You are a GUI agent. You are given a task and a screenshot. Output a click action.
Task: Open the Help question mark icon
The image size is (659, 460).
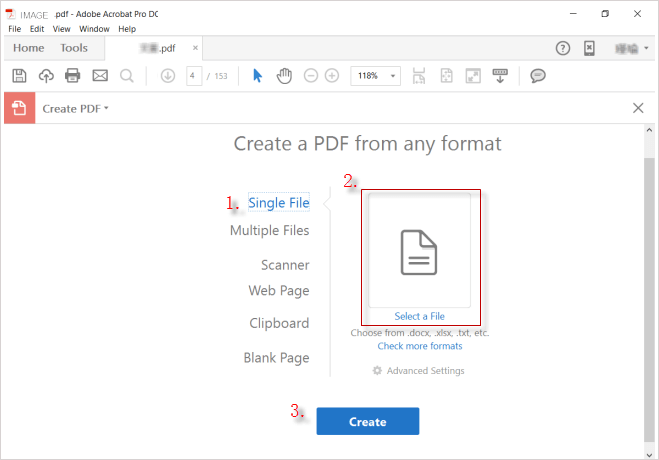coord(563,48)
